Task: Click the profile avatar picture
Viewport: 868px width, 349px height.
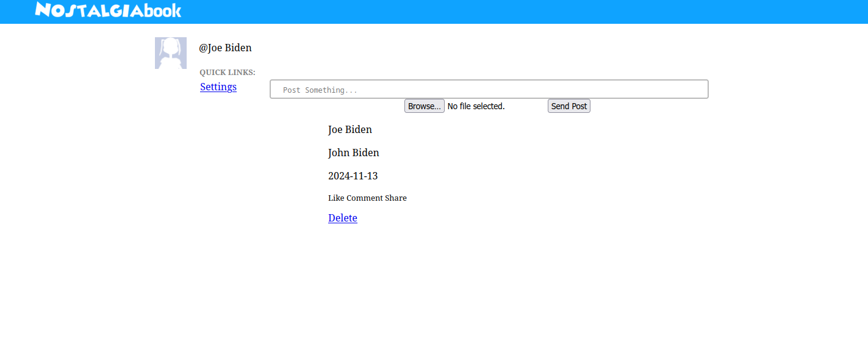Action: [x=171, y=53]
